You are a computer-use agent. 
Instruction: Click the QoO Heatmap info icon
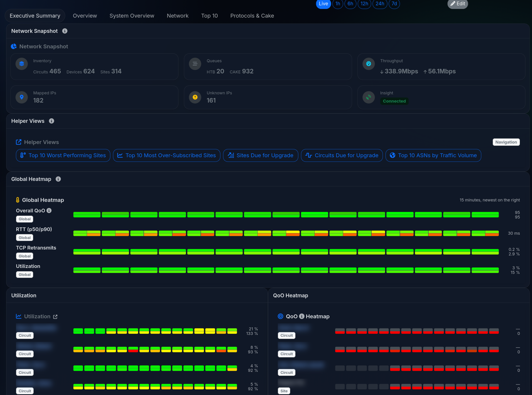[x=302, y=316]
